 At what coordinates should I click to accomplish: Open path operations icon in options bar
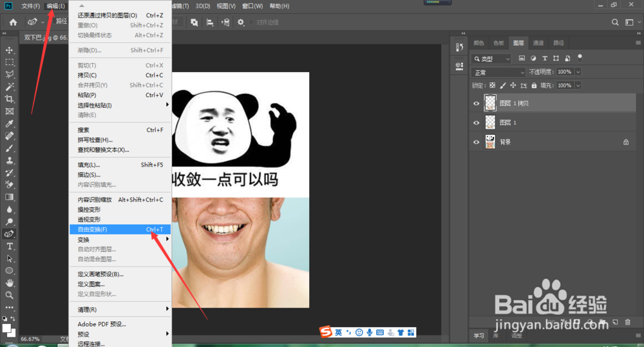click(x=194, y=22)
